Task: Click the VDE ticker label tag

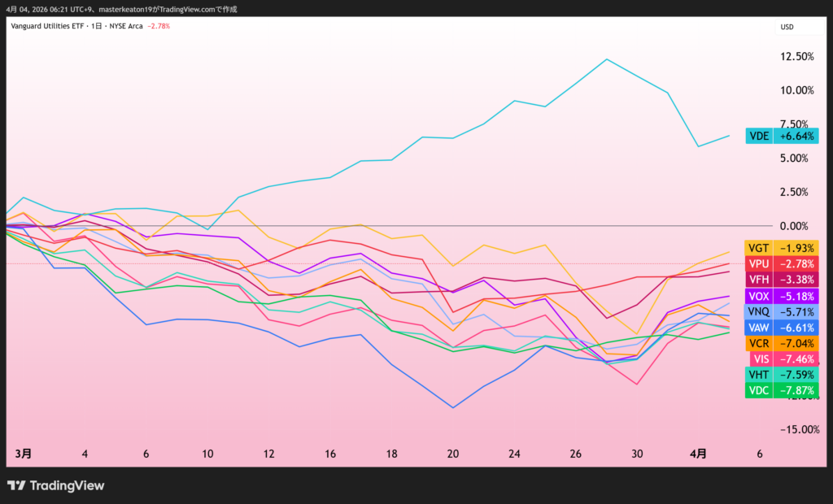Action: pos(758,137)
